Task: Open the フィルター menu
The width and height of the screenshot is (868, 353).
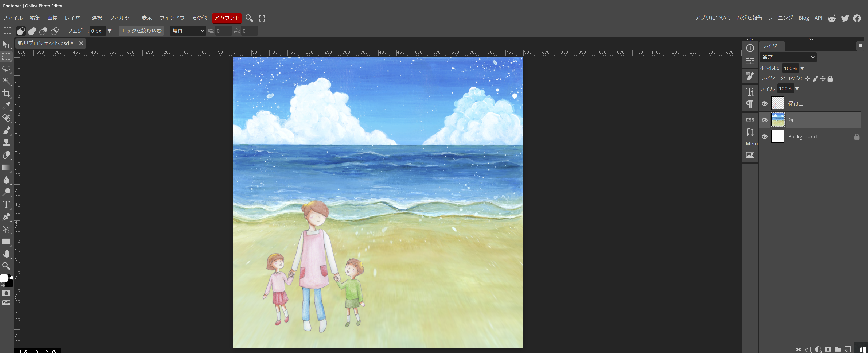Action: pyautogui.click(x=122, y=18)
